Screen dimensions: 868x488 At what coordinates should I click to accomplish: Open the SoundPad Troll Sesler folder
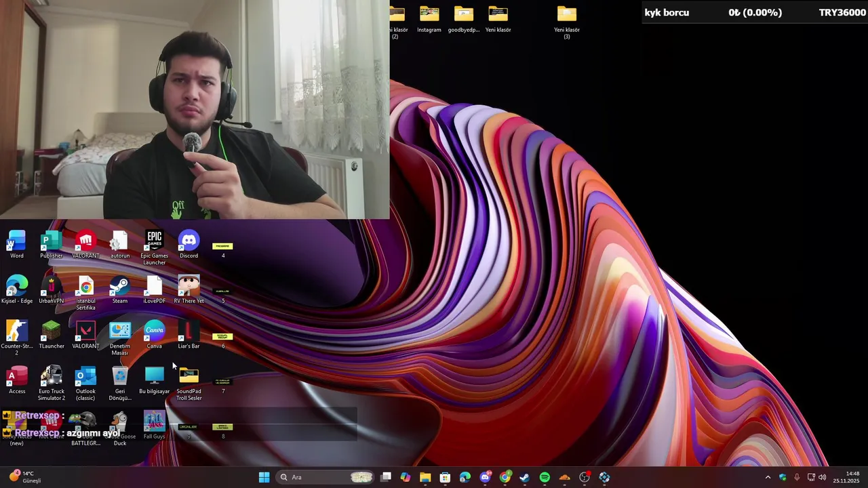(189, 383)
